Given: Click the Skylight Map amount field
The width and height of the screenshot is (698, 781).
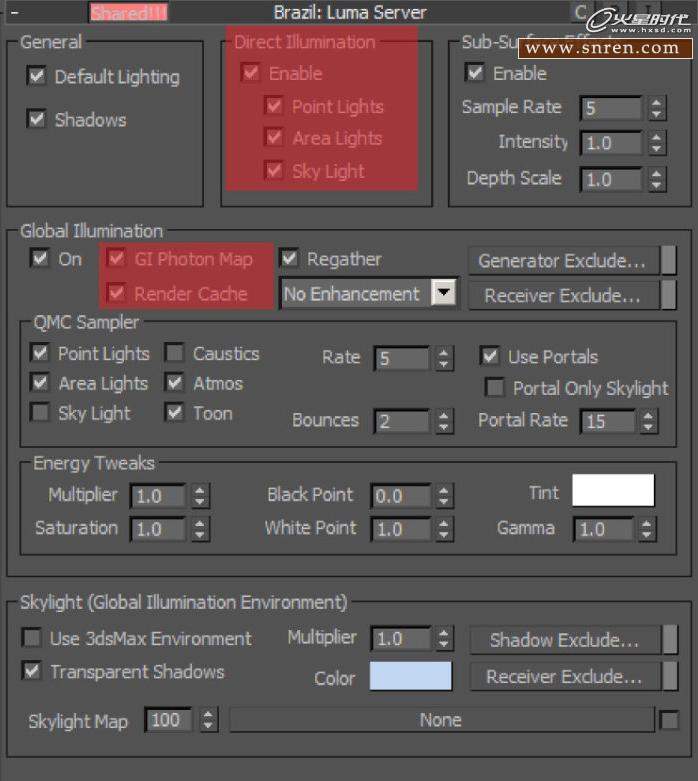Looking at the screenshot, I should tap(168, 720).
